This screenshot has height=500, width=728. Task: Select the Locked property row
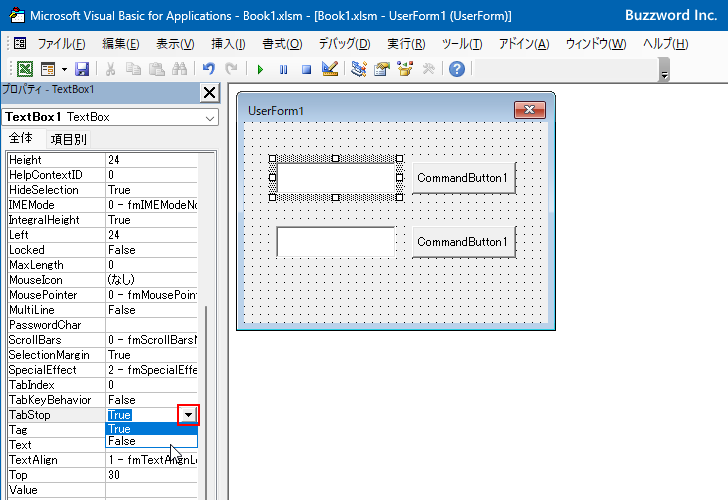(x=103, y=250)
